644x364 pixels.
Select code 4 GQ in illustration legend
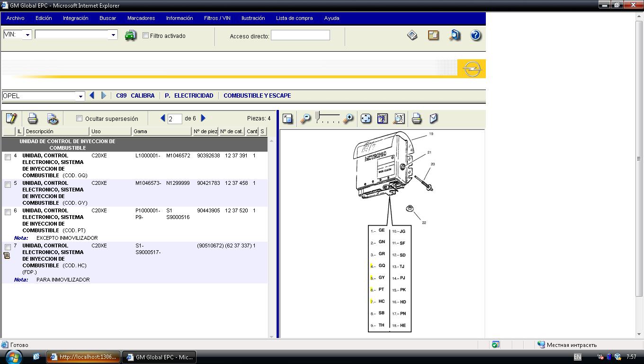pyautogui.click(x=378, y=266)
